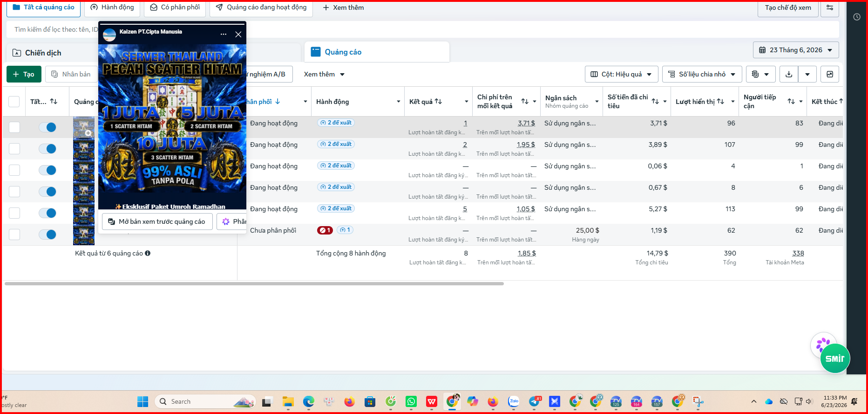
Task: Click 2 đề xuất badge in 3,71 $ row
Action: tap(336, 123)
